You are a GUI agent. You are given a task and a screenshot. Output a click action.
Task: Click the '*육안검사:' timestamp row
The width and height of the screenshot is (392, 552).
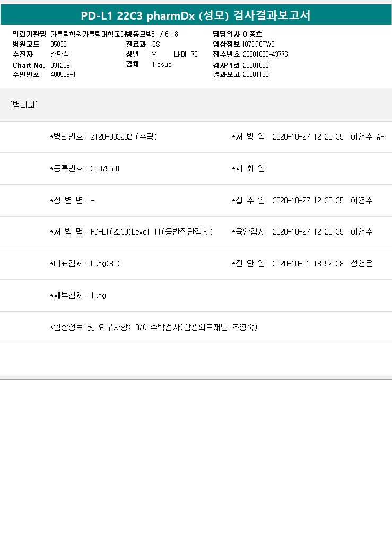pyautogui.click(x=302, y=231)
